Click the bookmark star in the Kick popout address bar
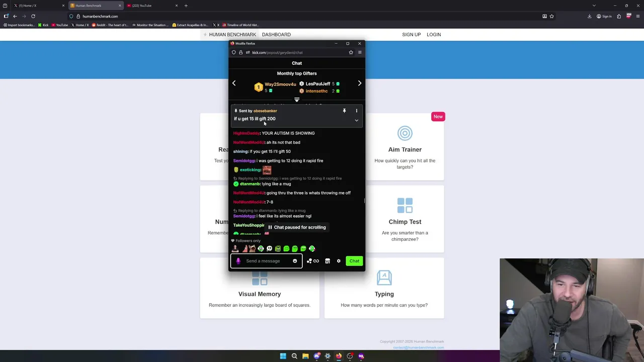This screenshot has height=362, width=644. point(351,52)
